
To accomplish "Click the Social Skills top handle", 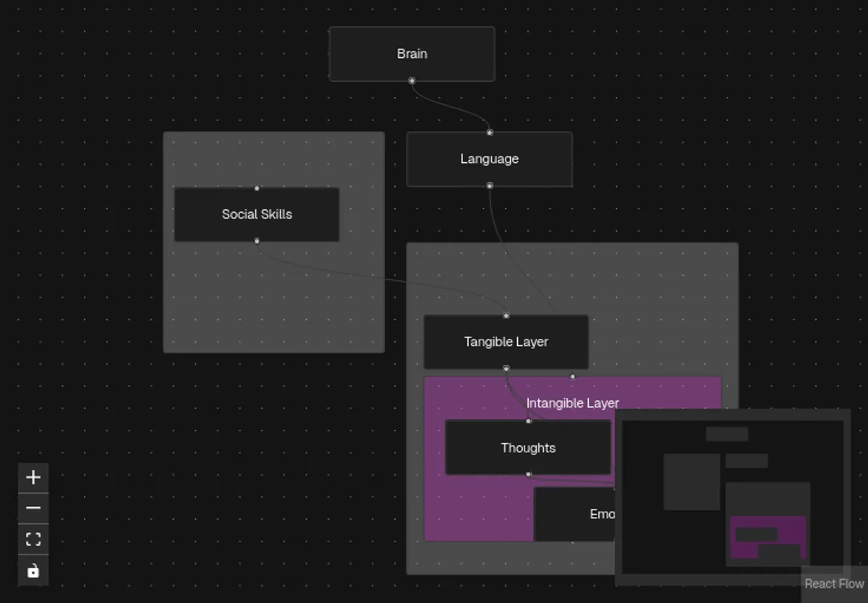I will [x=257, y=188].
